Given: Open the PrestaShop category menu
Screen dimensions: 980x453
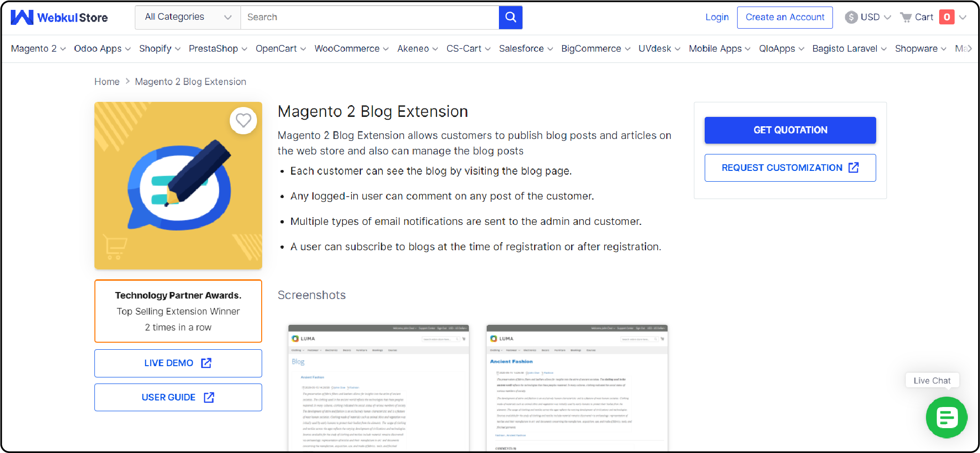Looking at the screenshot, I should pyautogui.click(x=218, y=49).
